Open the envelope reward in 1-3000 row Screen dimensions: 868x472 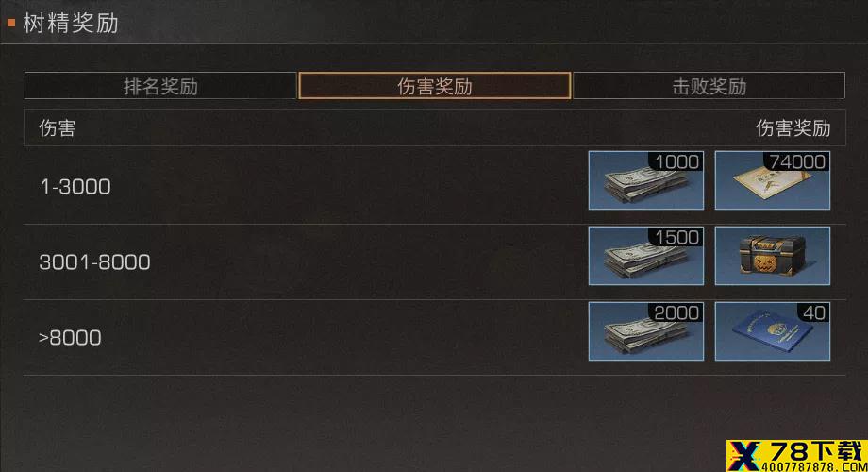point(772,180)
